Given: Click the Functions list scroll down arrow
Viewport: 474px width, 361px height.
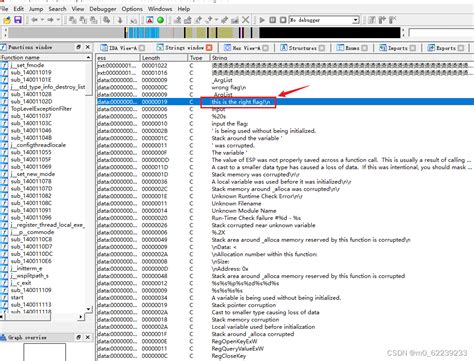Looking at the screenshot, I should [x=88, y=309].
